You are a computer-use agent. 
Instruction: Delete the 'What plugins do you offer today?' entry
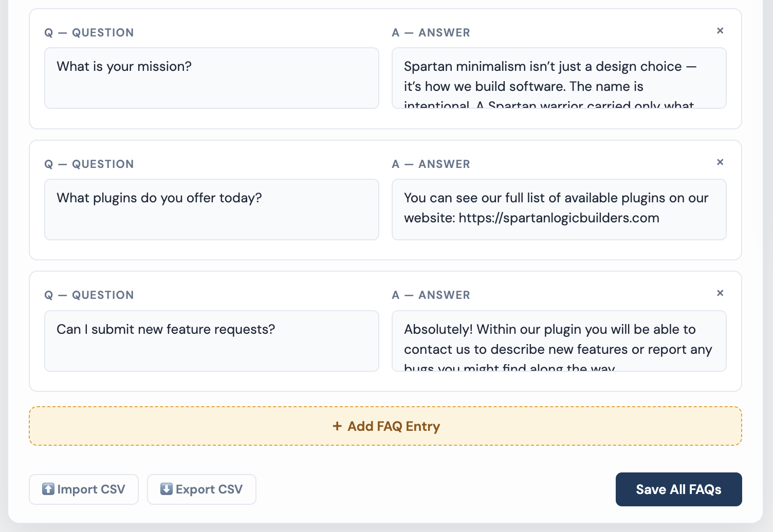pos(720,162)
